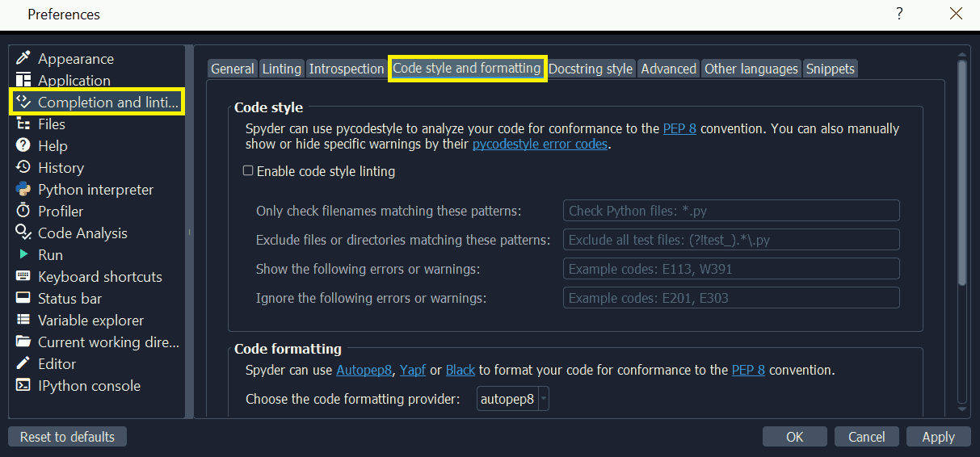This screenshot has width=980, height=457.
Task: Click the Cancel button
Action: tap(867, 437)
